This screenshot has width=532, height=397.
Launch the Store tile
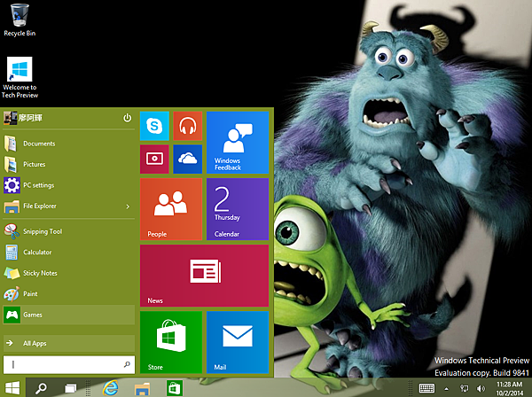pyautogui.click(x=171, y=342)
